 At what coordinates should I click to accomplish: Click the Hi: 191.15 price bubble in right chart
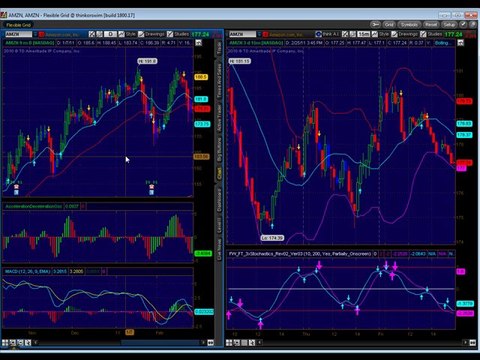pos(240,61)
